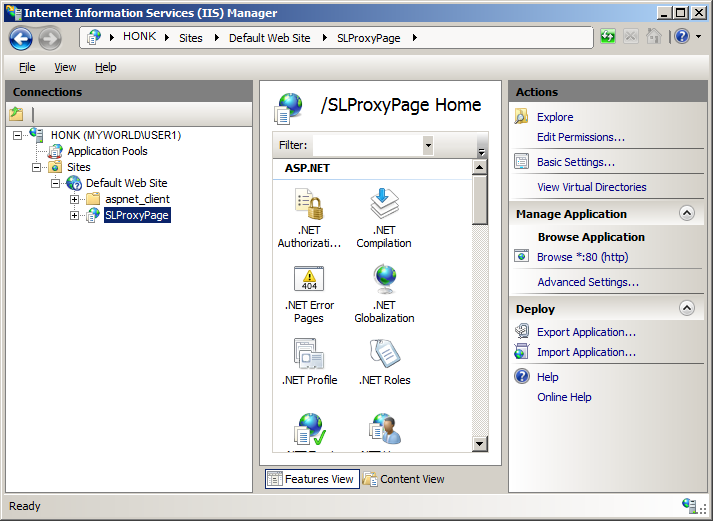Open the globe-with-checkmark feature icon

pyautogui.click(x=310, y=430)
